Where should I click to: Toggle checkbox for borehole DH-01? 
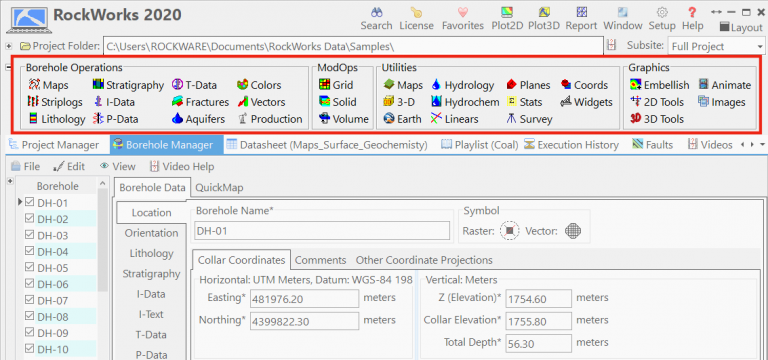pyautogui.click(x=29, y=202)
